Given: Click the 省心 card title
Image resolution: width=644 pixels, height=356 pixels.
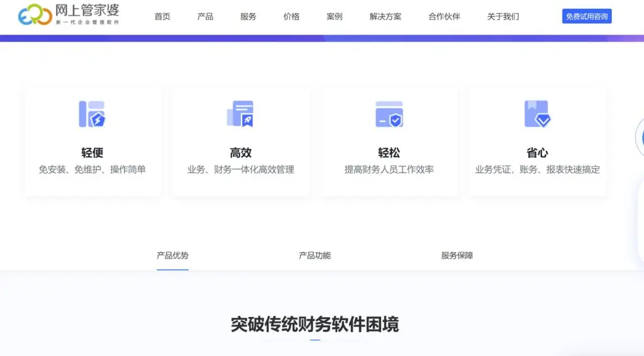Looking at the screenshot, I should coord(537,153).
